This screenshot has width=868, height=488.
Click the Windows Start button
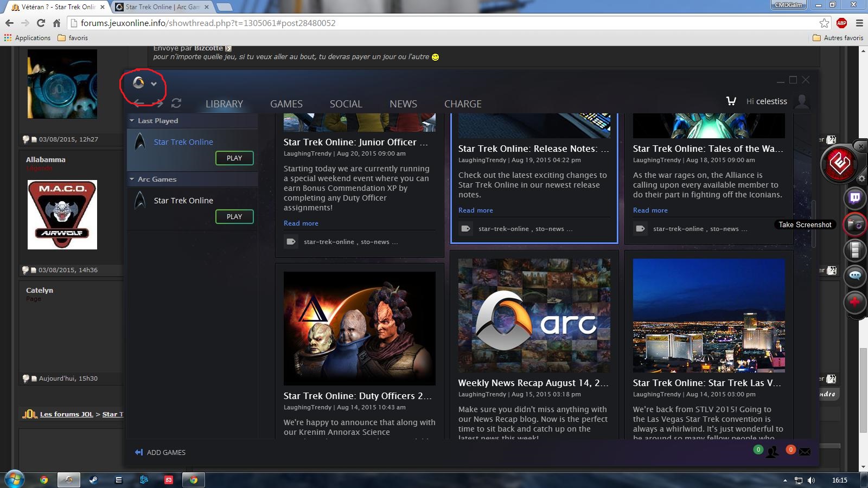tap(15, 479)
